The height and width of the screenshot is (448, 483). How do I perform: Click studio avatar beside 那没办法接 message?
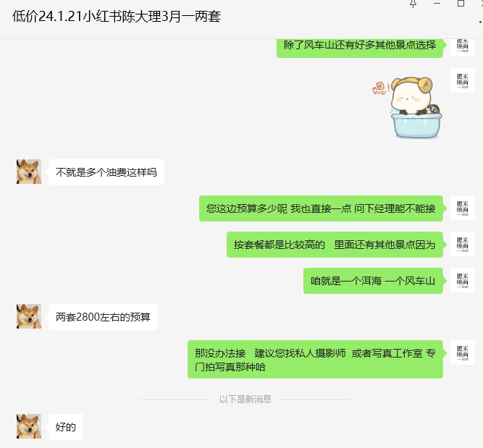[x=462, y=352]
